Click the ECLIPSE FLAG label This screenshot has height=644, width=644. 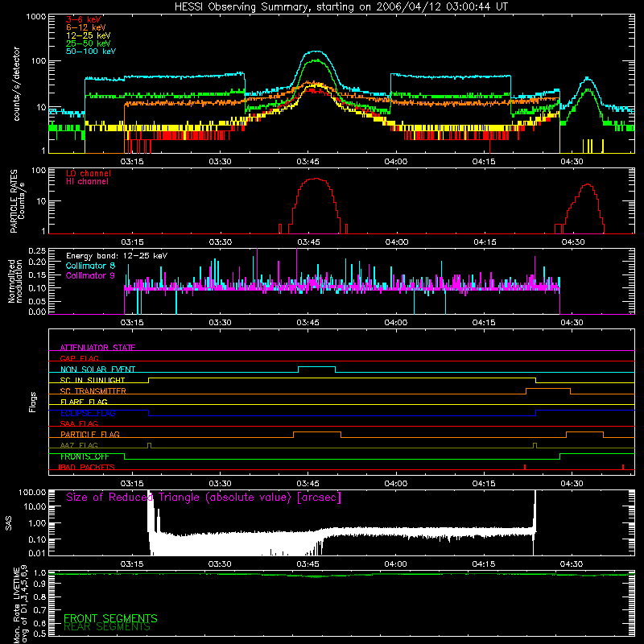(x=88, y=413)
